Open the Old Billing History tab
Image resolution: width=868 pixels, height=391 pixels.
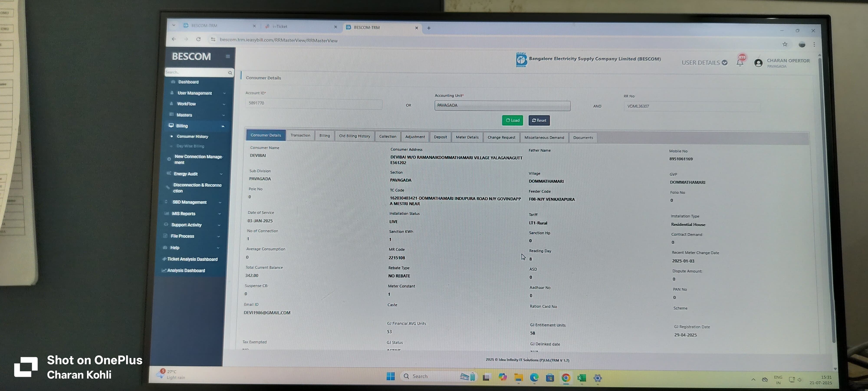pyautogui.click(x=355, y=136)
